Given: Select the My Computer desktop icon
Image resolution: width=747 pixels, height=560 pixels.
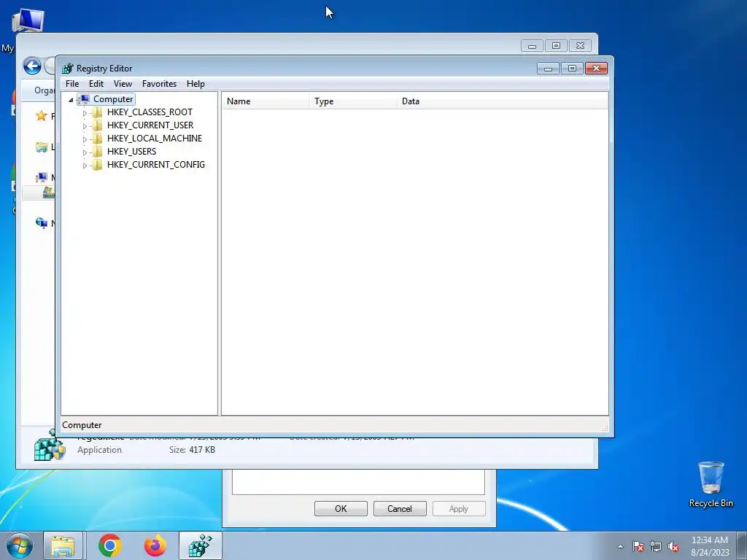Looking at the screenshot, I should (x=28, y=21).
